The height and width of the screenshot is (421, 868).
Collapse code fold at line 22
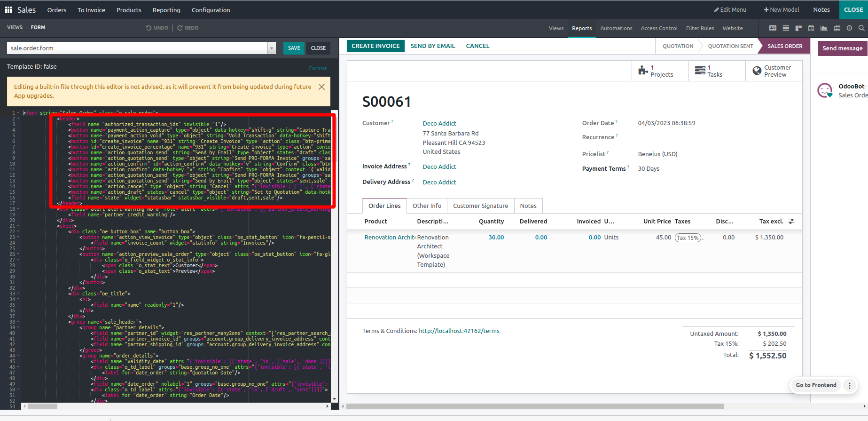tap(18, 231)
